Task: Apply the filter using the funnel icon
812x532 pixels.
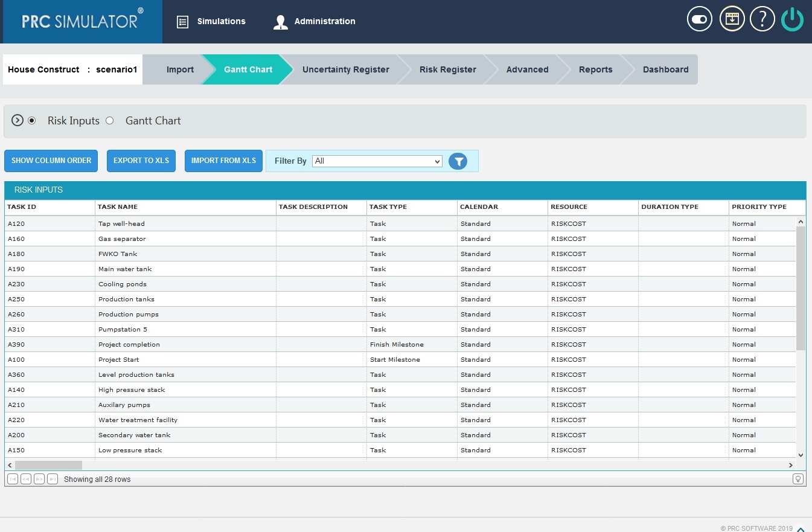Action: point(458,161)
